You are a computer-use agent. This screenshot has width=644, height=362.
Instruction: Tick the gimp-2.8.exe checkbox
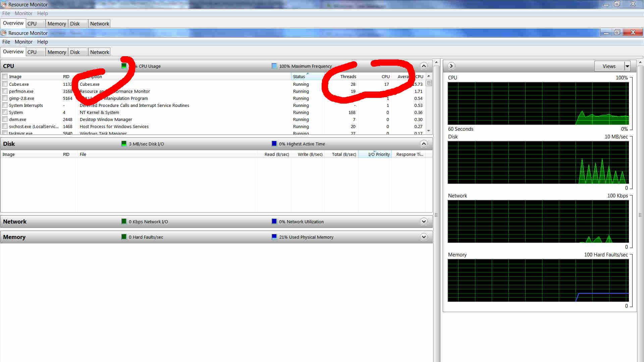point(5,98)
